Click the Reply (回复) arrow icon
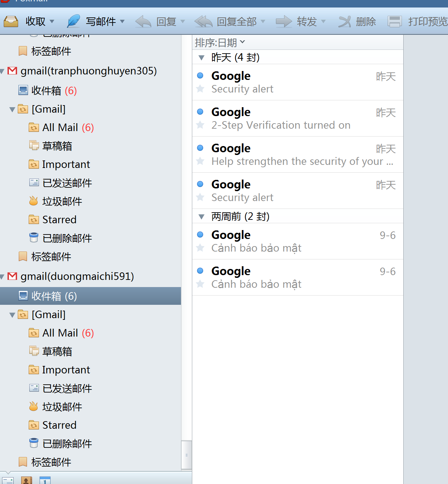This screenshot has height=484, width=448. (143, 22)
